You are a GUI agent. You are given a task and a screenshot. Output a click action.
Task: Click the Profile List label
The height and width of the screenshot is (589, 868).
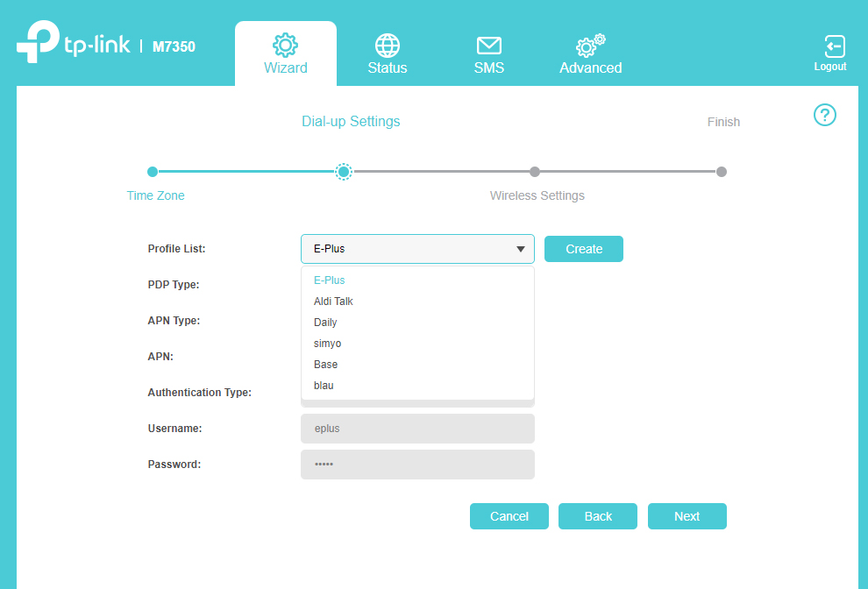pos(176,249)
